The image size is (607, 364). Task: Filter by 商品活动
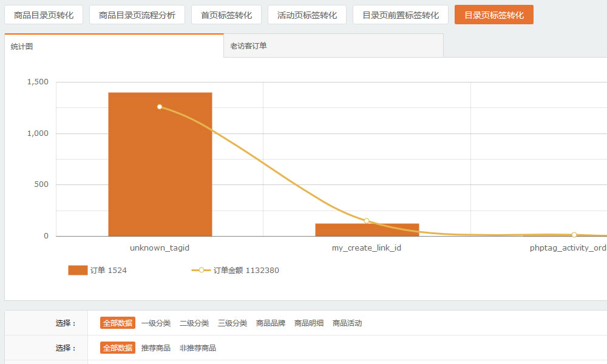(347, 323)
